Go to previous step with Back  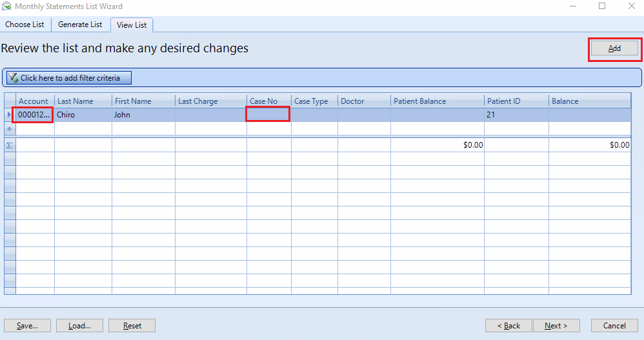click(508, 326)
